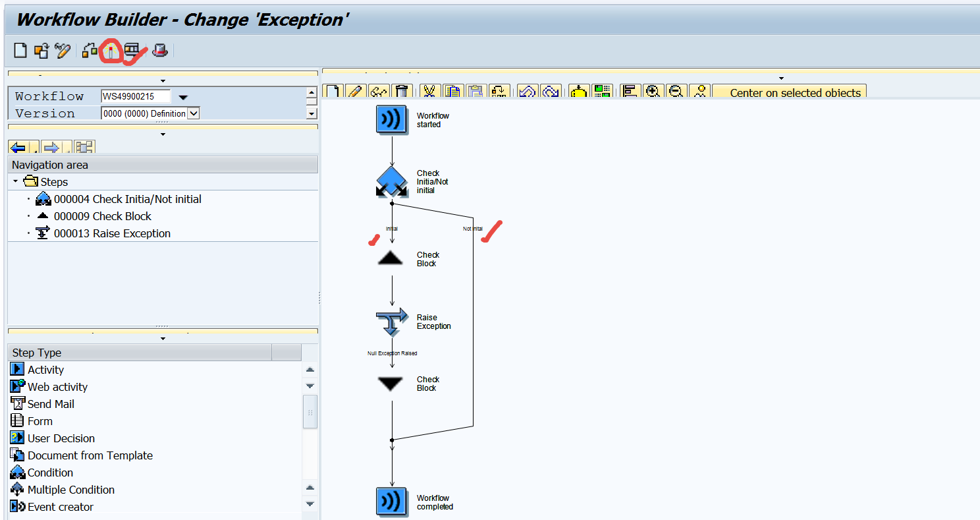Screen dimensions: 980x520
Task: Click the red top hat icon
Action: click(x=160, y=50)
